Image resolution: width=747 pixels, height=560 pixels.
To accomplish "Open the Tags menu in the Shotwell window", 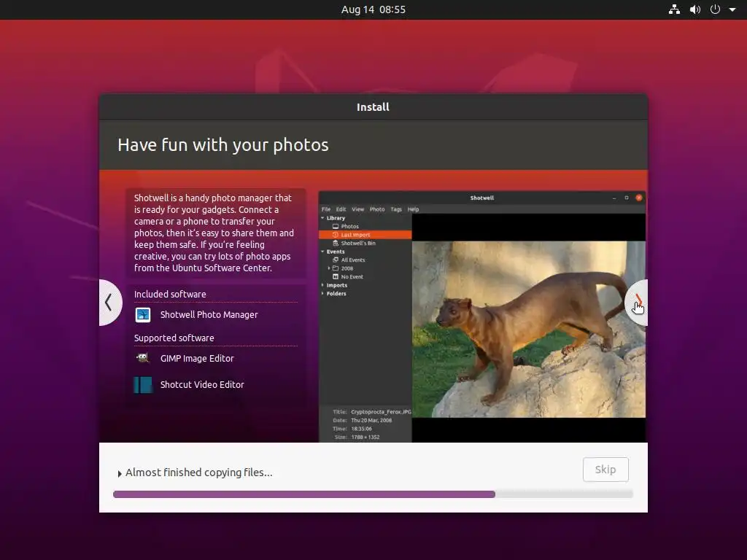I will click(396, 209).
